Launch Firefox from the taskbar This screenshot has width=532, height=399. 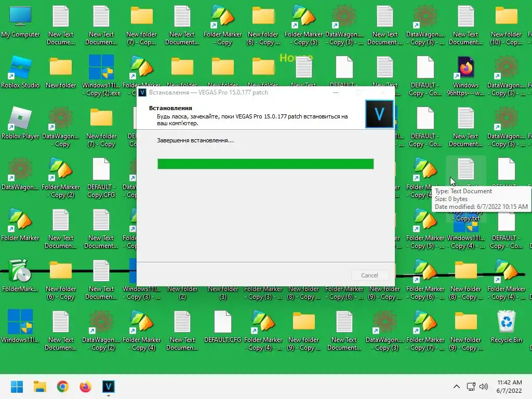pos(86,387)
